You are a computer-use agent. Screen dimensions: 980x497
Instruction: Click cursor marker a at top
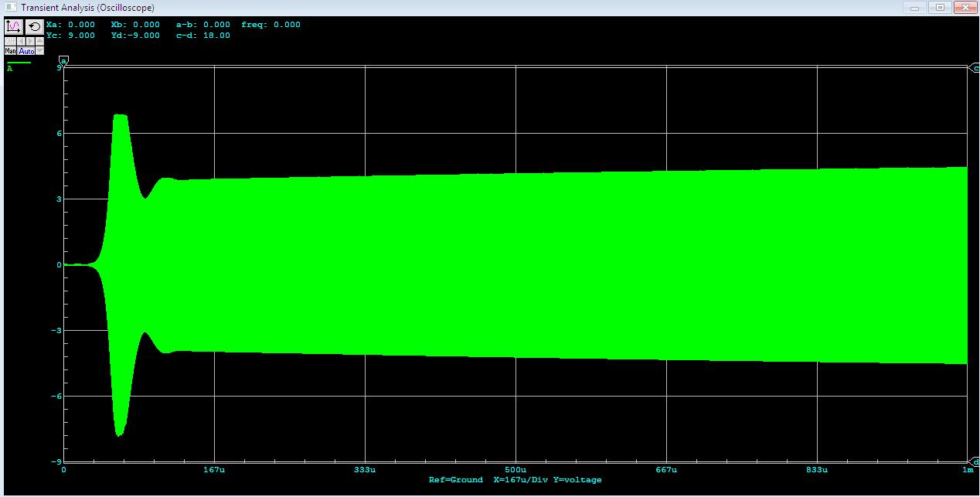(63, 60)
